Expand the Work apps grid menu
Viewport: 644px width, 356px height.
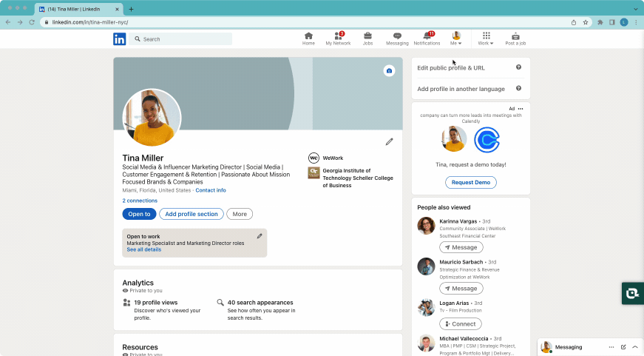[486, 38]
